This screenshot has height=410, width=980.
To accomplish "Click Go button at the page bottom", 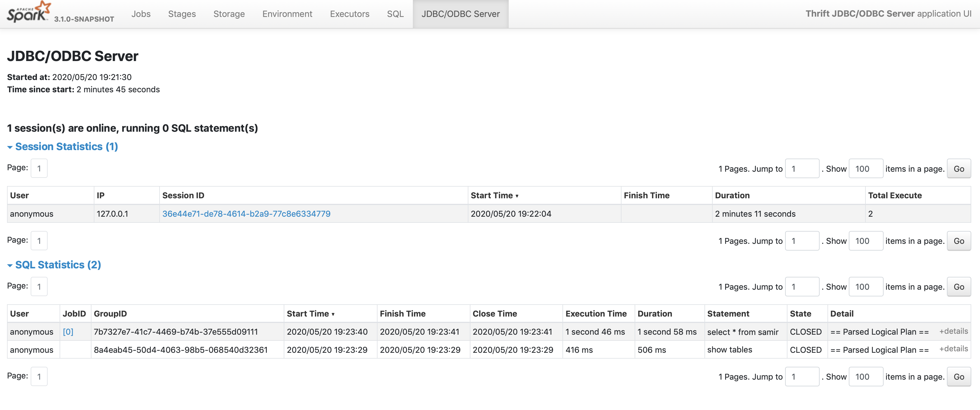I will click(958, 376).
